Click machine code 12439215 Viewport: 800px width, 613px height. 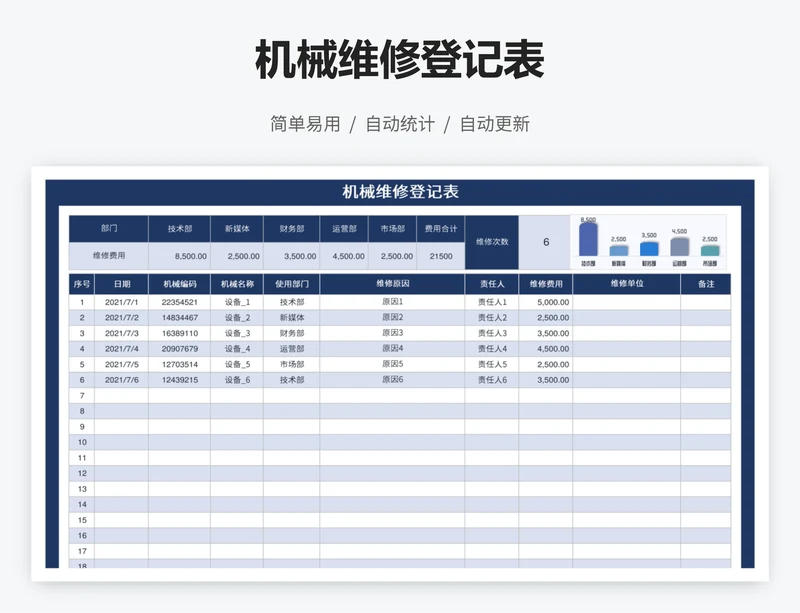(180, 380)
